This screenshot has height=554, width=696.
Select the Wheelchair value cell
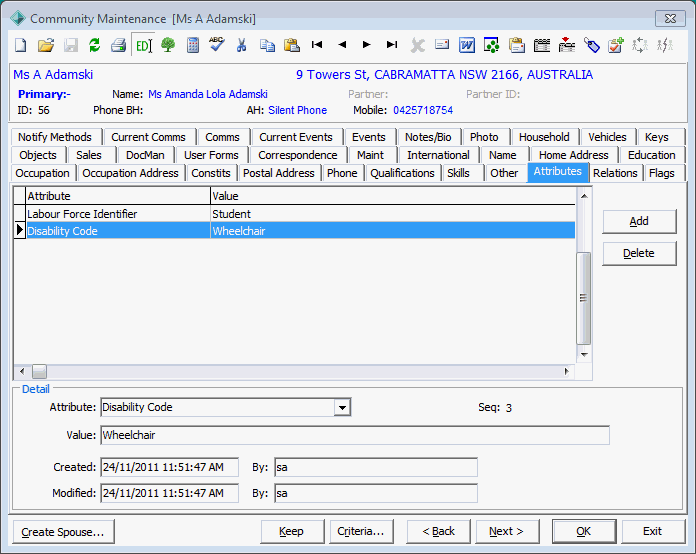coord(393,231)
